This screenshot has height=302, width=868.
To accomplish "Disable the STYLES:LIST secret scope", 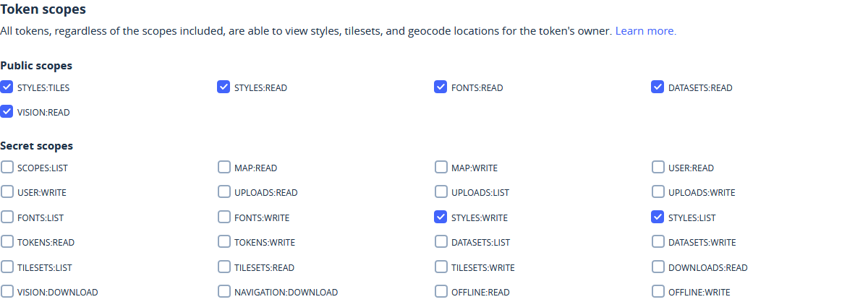I will pos(658,217).
